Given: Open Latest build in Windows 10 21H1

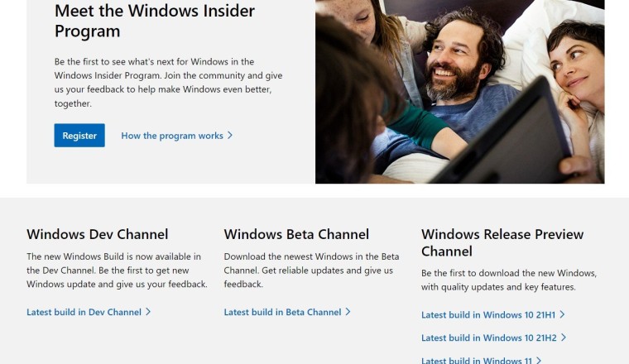Looking at the screenshot, I should pyautogui.click(x=493, y=314).
